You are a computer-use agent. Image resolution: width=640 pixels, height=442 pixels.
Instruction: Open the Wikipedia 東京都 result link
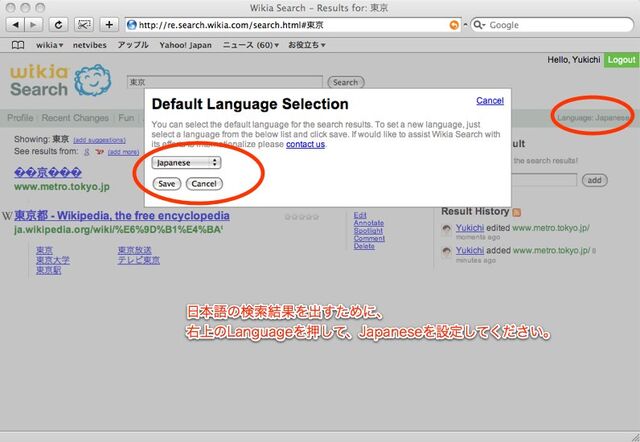click(x=122, y=215)
